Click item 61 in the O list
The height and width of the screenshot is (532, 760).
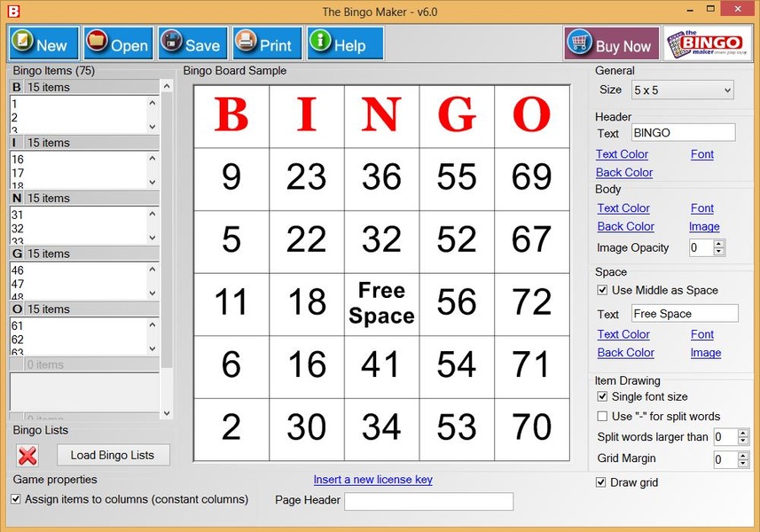(x=18, y=325)
